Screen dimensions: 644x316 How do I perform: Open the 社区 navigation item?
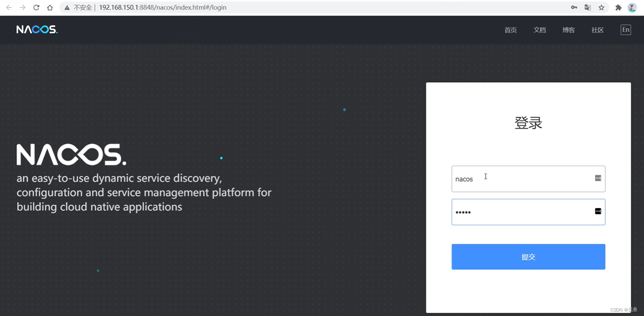[x=597, y=30]
